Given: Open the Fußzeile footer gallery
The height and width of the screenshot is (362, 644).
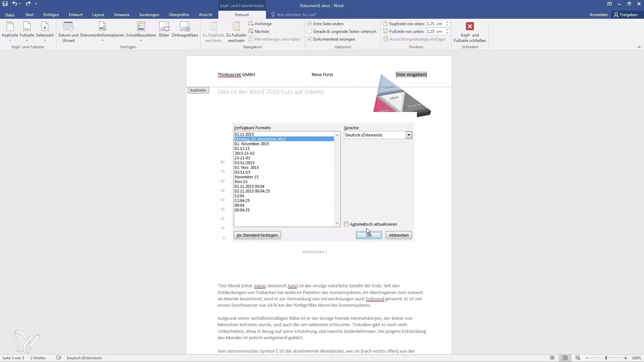Looking at the screenshot, I should pyautogui.click(x=27, y=32).
